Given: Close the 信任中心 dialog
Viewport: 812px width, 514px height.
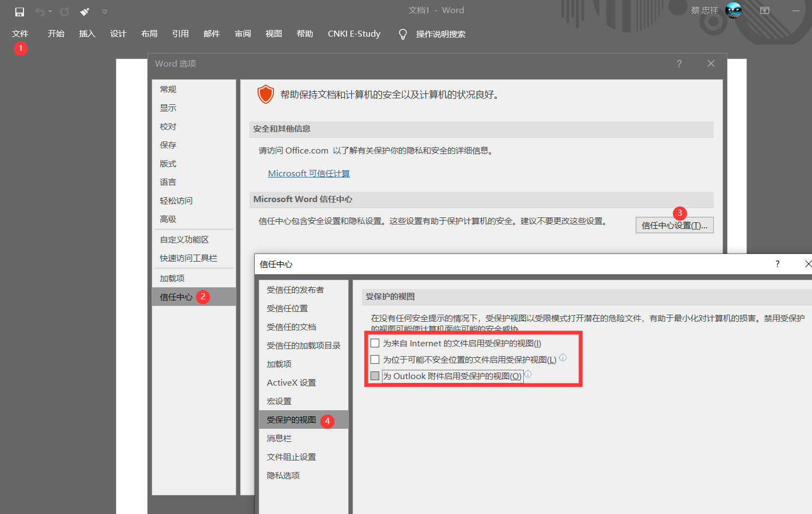Looking at the screenshot, I should [808, 264].
